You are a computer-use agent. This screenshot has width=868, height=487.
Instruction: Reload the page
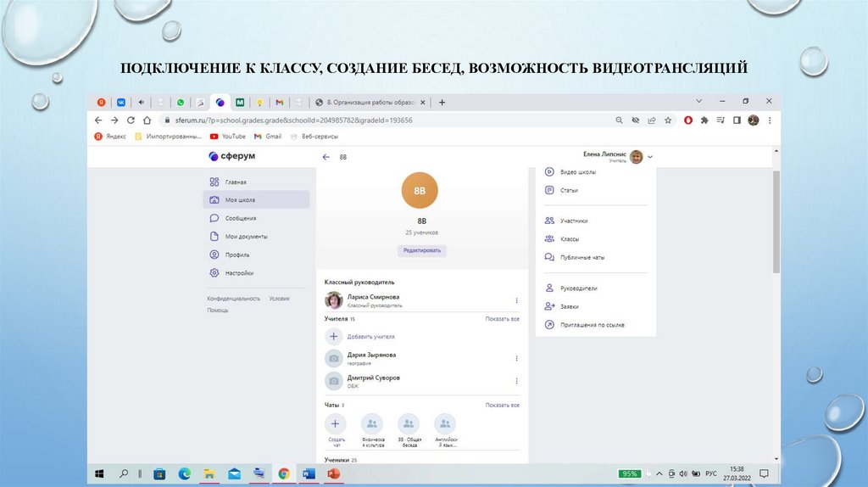[131, 120]
